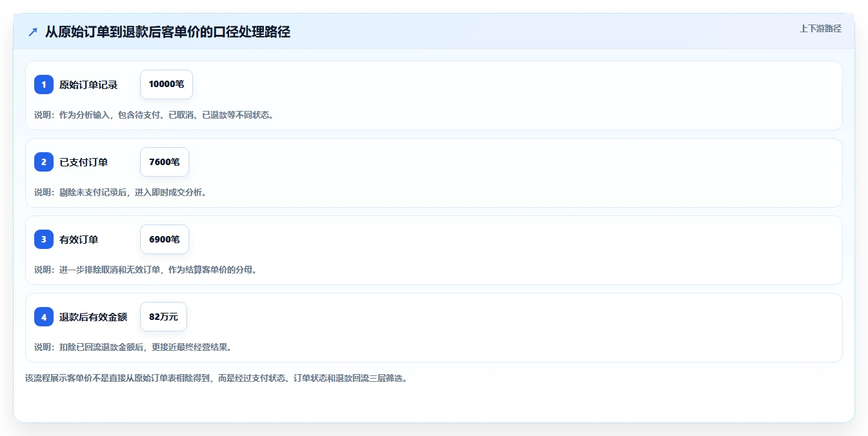Click the 有效订单 step title
Viewport: 868px width, 436px height.
click(79, 239)
